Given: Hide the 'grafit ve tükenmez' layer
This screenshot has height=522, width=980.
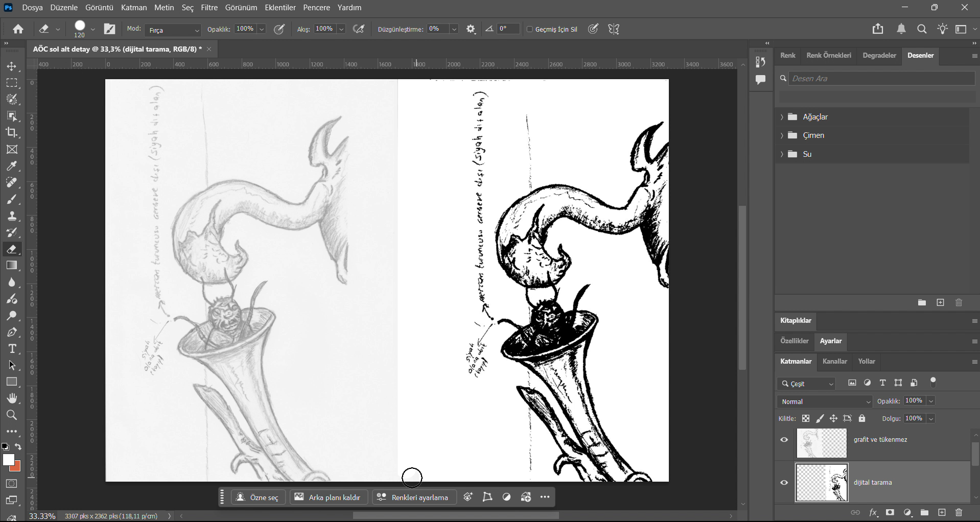Looking at the screenshot, I should pos(784,440).
